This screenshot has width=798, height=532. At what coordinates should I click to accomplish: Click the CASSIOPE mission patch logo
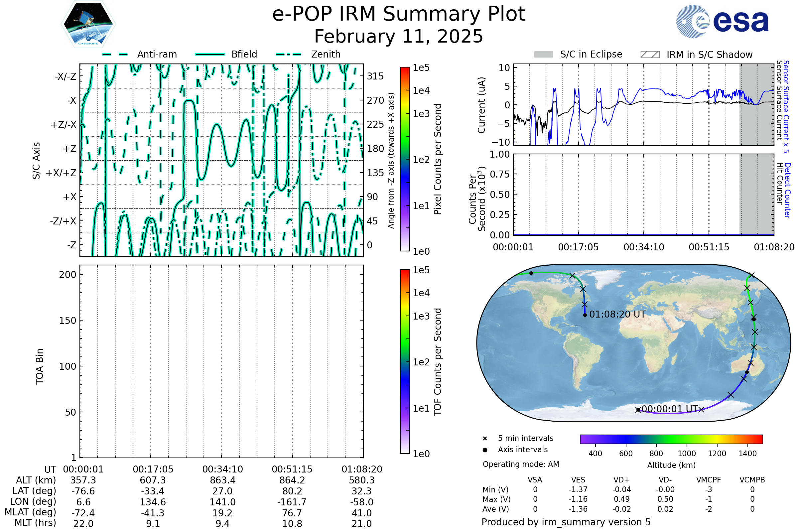88,24
